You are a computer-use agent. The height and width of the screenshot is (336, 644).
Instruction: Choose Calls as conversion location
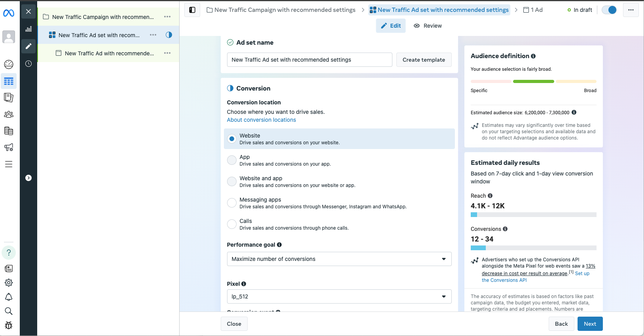(232, 224)
